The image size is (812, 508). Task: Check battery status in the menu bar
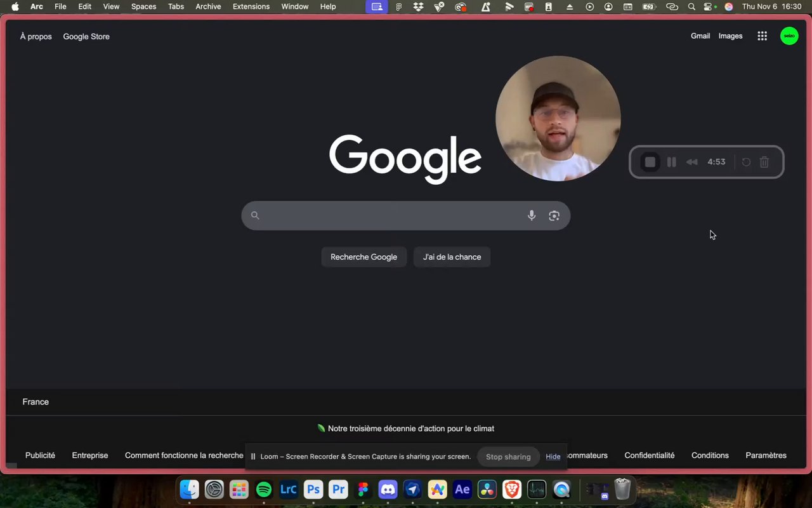(649, 6)
